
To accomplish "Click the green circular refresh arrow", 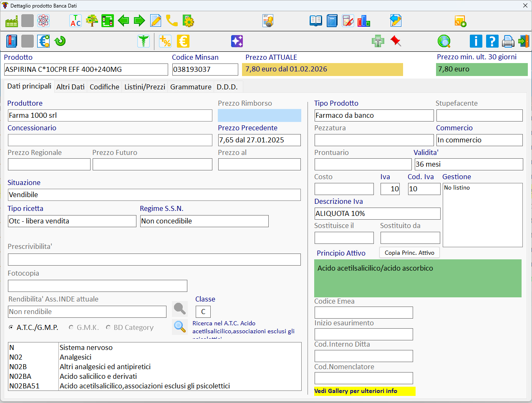I will [60, 41].
